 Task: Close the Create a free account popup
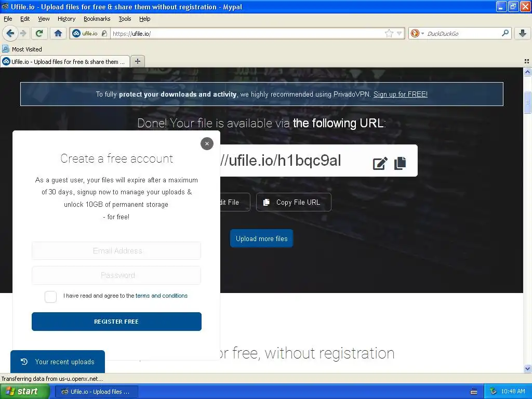(x=207, y=143)
